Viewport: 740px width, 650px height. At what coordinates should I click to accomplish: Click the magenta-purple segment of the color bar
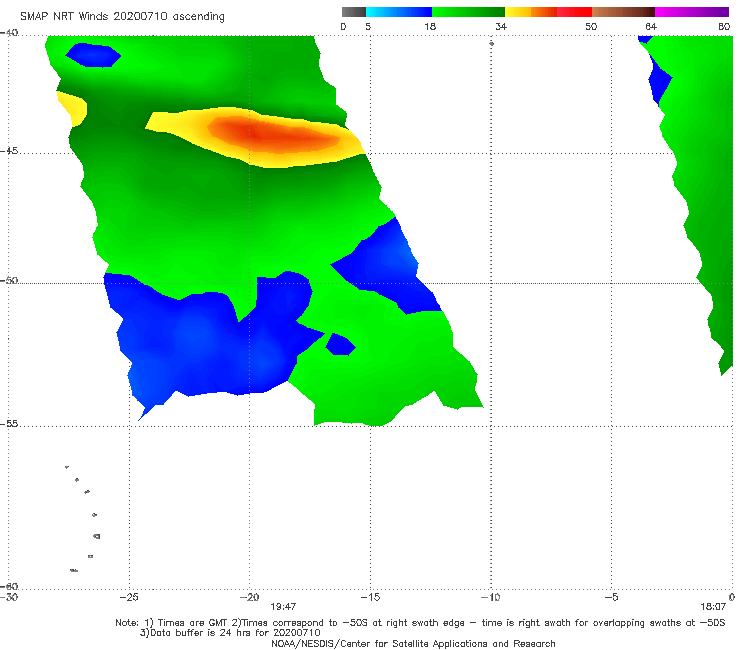tap(691, 12)
